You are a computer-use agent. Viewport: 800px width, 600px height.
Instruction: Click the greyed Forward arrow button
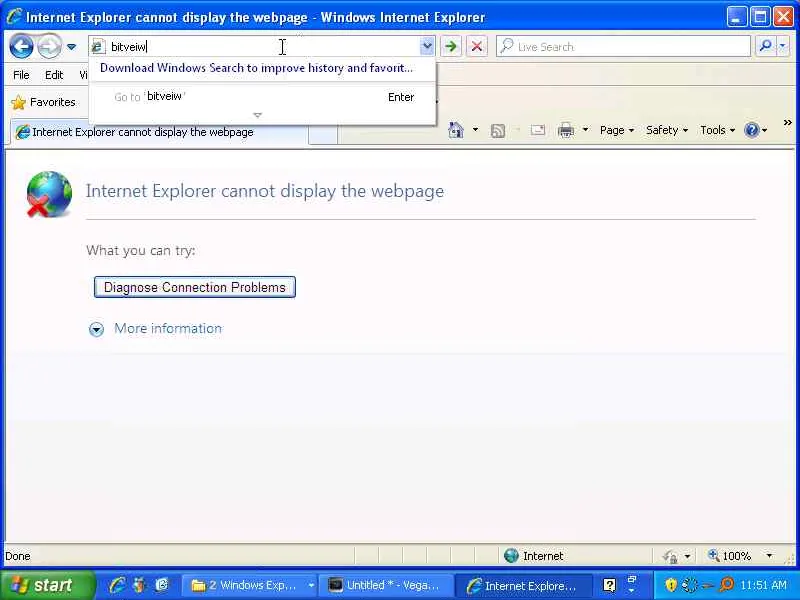point(49,46)
